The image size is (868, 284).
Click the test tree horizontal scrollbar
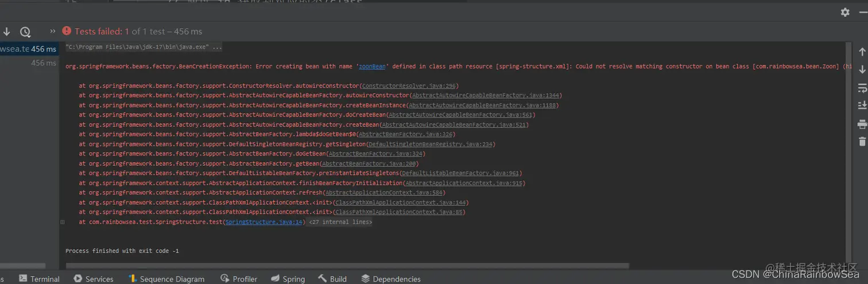point(22,266)
